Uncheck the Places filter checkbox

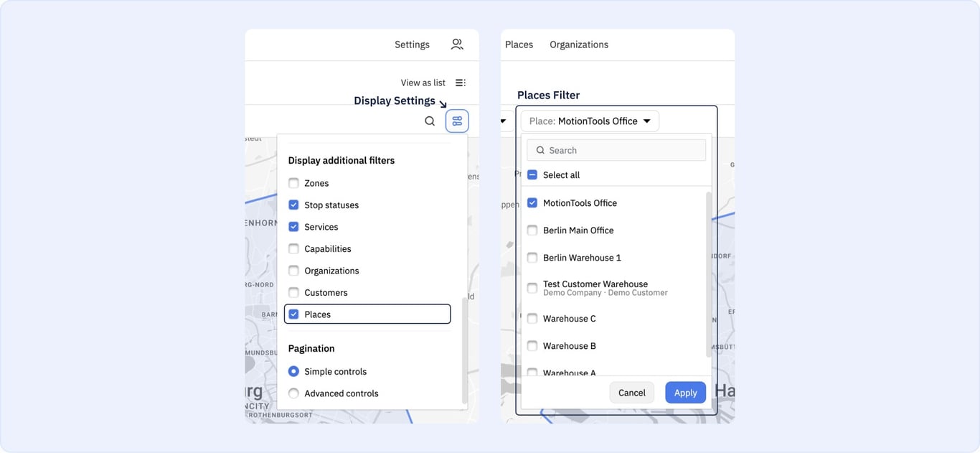coord(293,314)
